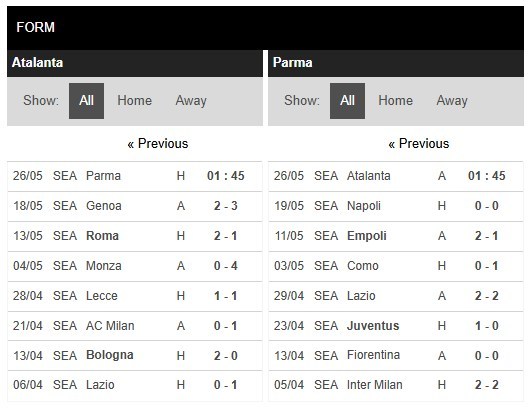Open the Genoa 2 - 3 match row

(135, 206)
